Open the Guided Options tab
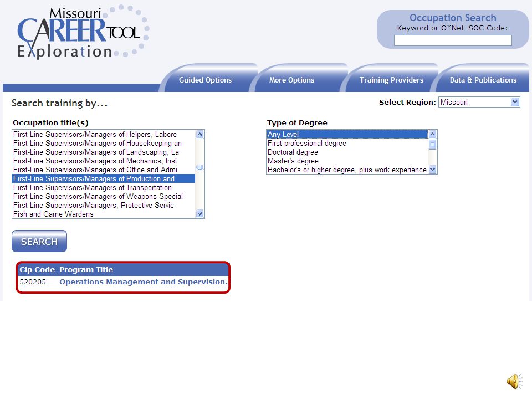 (x=205, y=80)
